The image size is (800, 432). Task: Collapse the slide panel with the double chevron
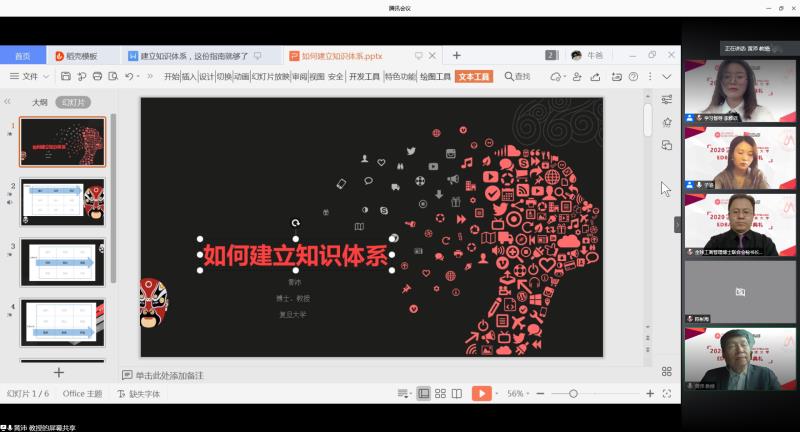(7, 101)
